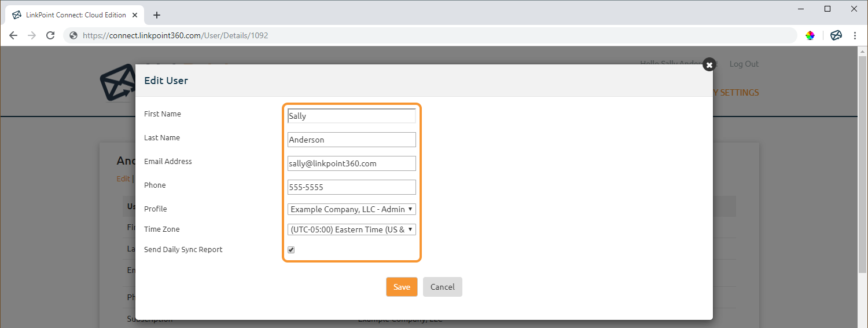Open the Time Zone dropdown
This screenshot has height=328, width=868.
coord(351,229)
